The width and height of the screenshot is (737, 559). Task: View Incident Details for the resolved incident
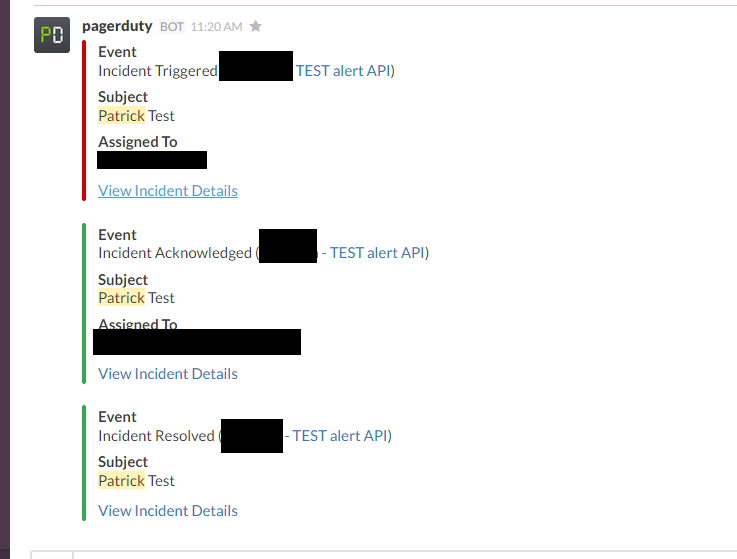pyautogui.click(x=168, y=510)
